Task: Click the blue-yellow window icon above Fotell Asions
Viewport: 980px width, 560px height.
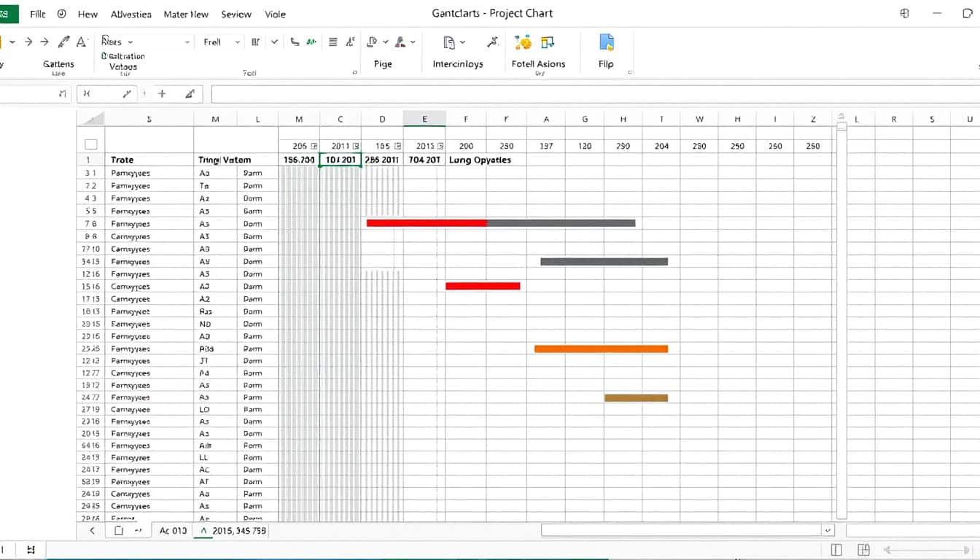Action: (x=548, y=42)
